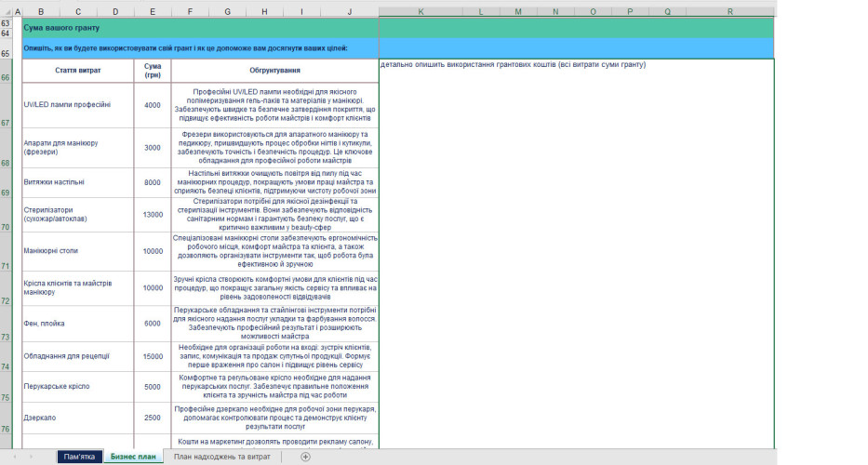Select the Обладнання для рецепції cell

(78, 356)
